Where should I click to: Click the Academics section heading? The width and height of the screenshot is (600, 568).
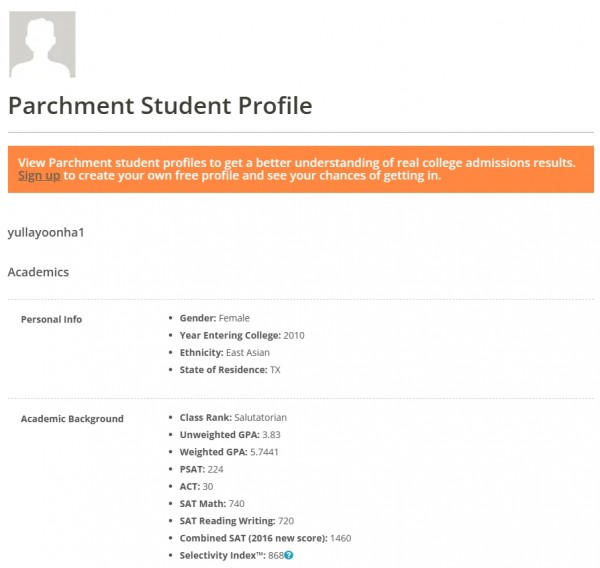pyautogui.click(x=38, y=272)
